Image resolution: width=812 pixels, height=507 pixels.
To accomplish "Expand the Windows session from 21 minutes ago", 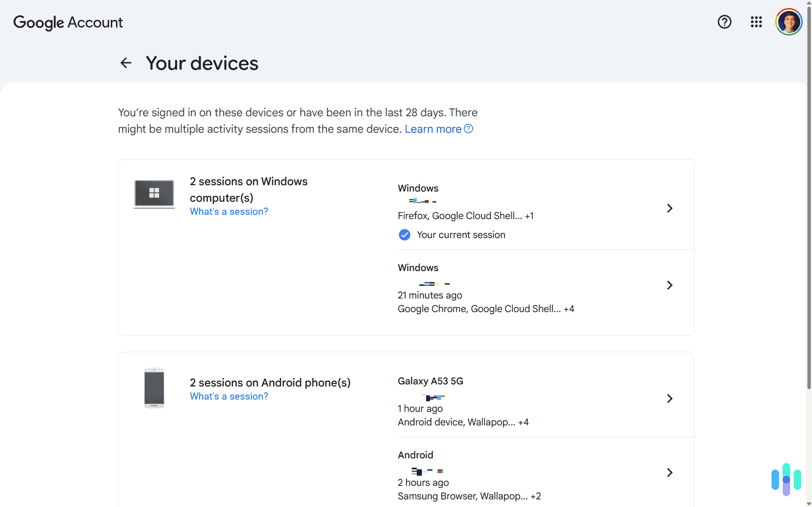I will tap(669, 285).
